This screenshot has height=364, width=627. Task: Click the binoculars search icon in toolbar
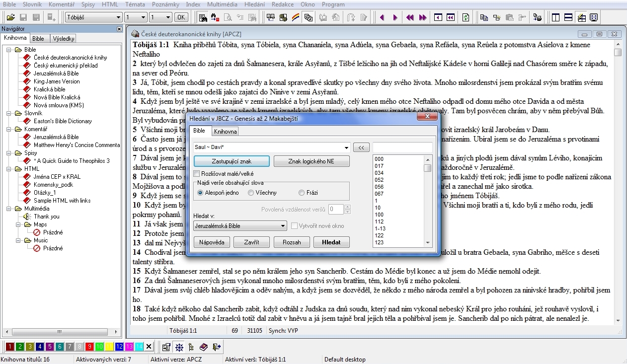coord(203,17)
